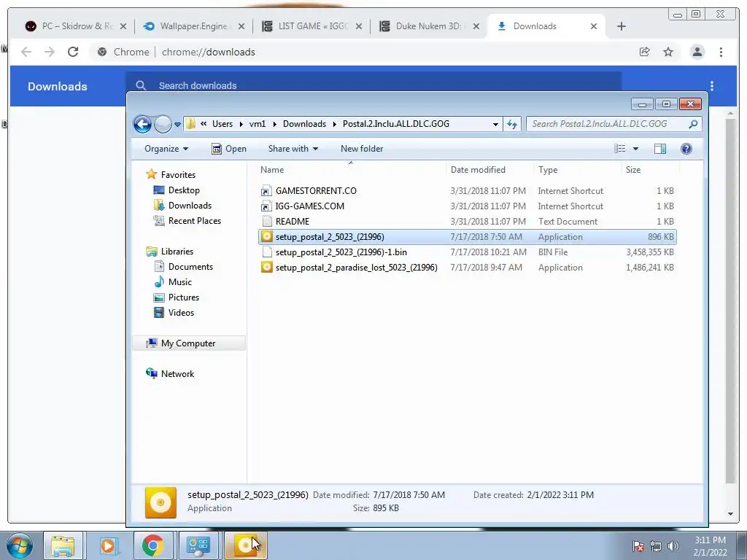
Task: Select the setup_postal_2_paradise_lost_5023_(21996) installer icon
Action: tap(267, 267)
